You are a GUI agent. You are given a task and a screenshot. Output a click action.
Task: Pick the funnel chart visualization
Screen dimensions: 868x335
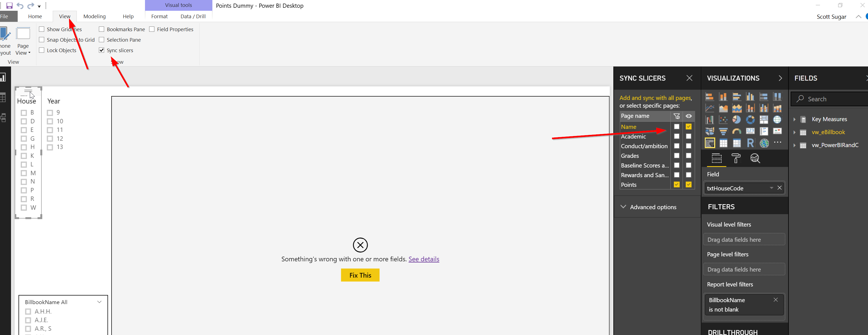pyautogui.click(x=723, y=131)
